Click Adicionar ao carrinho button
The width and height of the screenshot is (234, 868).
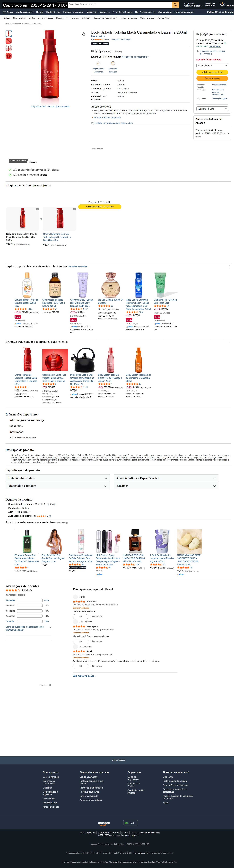(x=212, y=72)
